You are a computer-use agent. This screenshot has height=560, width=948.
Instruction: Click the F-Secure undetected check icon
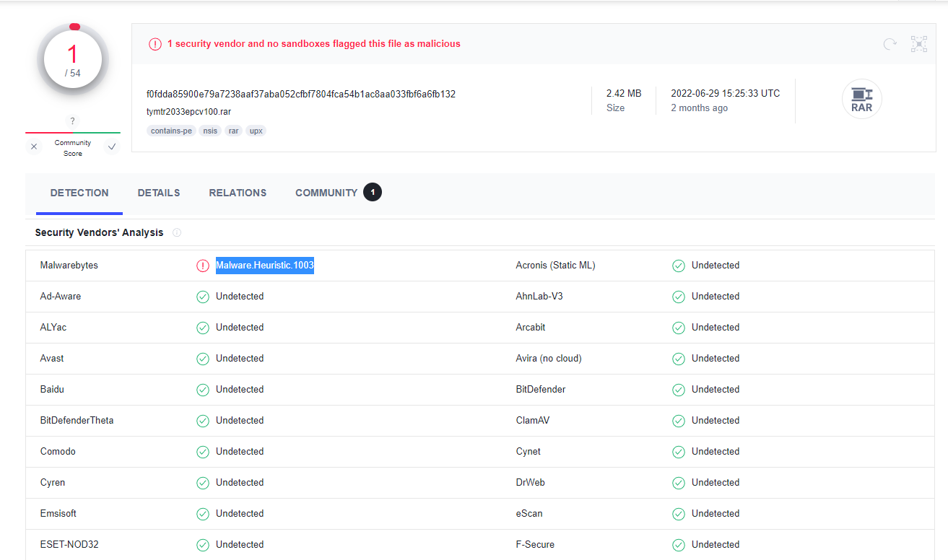[x=679, y=545]
